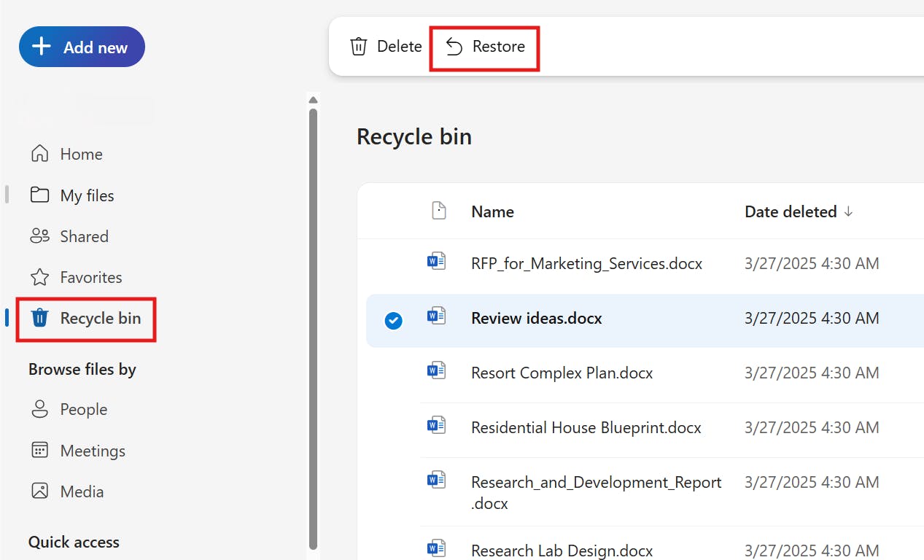
Task: Click the My files folder icon
Action: pyautogui.click(x=39, y=195)
